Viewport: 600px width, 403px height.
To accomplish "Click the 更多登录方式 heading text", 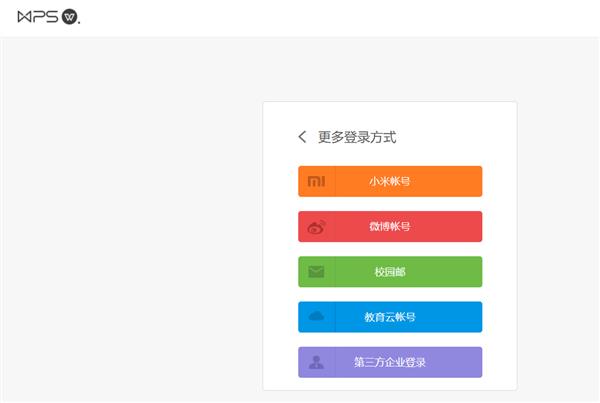I will click(357, 137).
